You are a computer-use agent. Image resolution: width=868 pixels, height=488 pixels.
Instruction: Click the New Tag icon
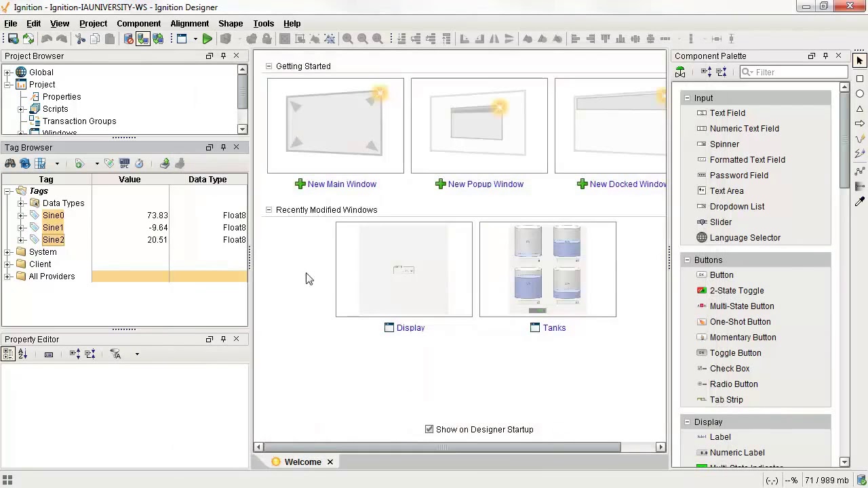(79, 163)
